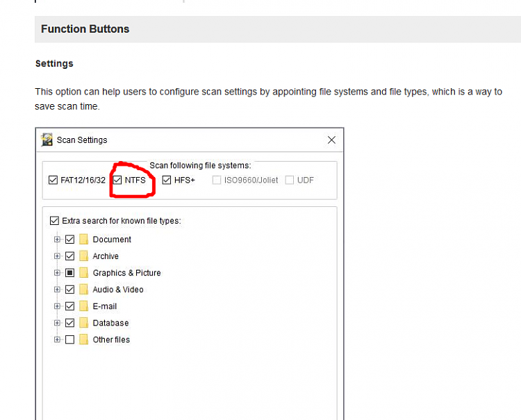Select the Graphics & Picture label

click(126, 273)
